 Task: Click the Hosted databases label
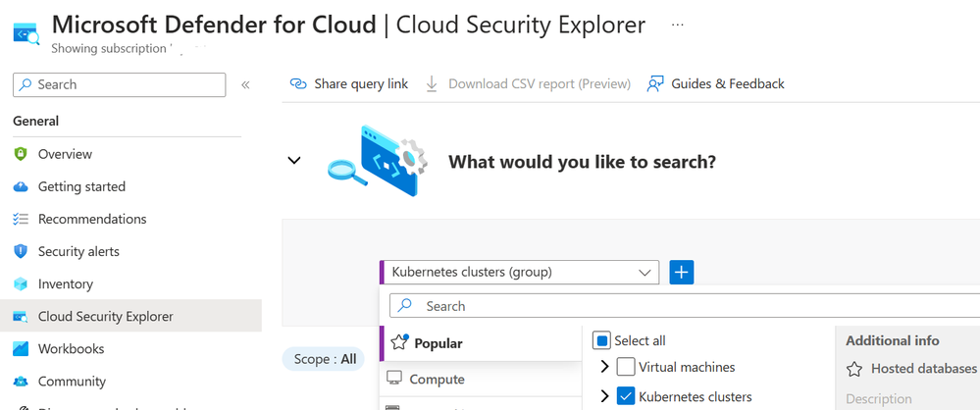pos(924,369)
